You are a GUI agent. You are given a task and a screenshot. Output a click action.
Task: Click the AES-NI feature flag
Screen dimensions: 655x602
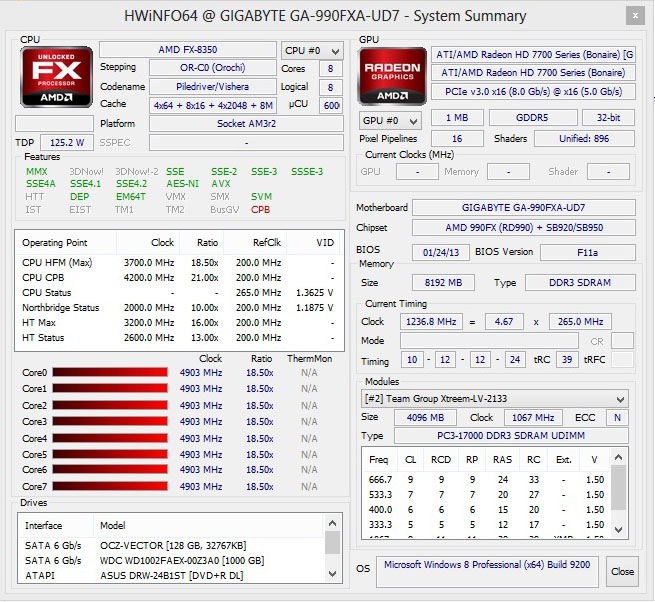(183, 184)
